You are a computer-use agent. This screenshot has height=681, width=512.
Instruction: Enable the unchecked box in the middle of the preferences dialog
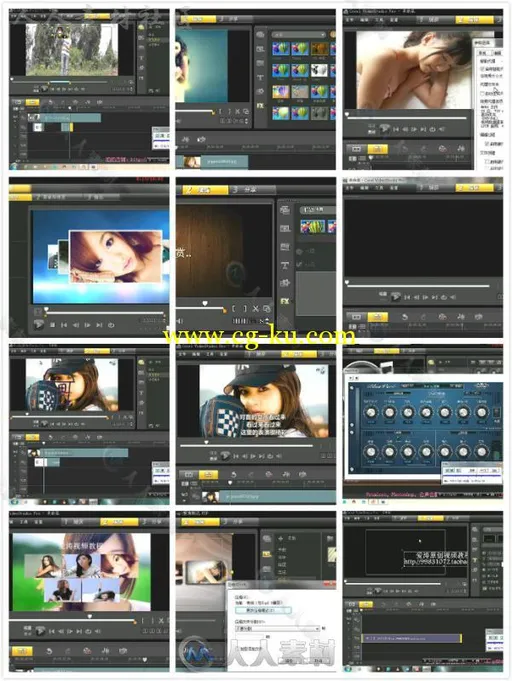coord(482,93)
